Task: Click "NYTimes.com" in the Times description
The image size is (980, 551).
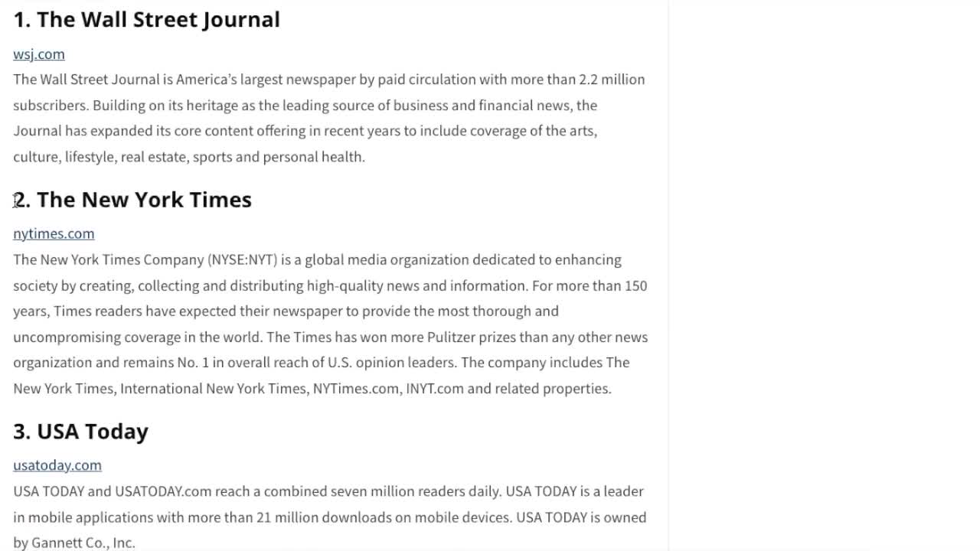Action: click(x=356, y=389)
